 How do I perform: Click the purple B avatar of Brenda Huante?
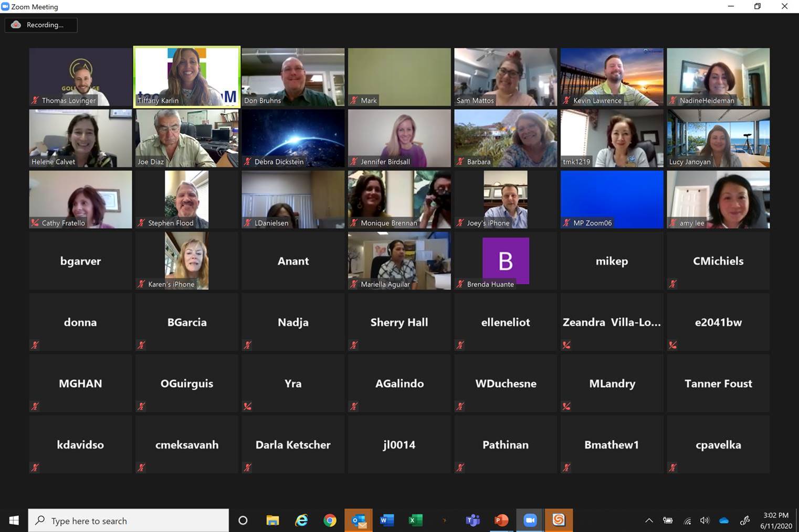(506, 261)
